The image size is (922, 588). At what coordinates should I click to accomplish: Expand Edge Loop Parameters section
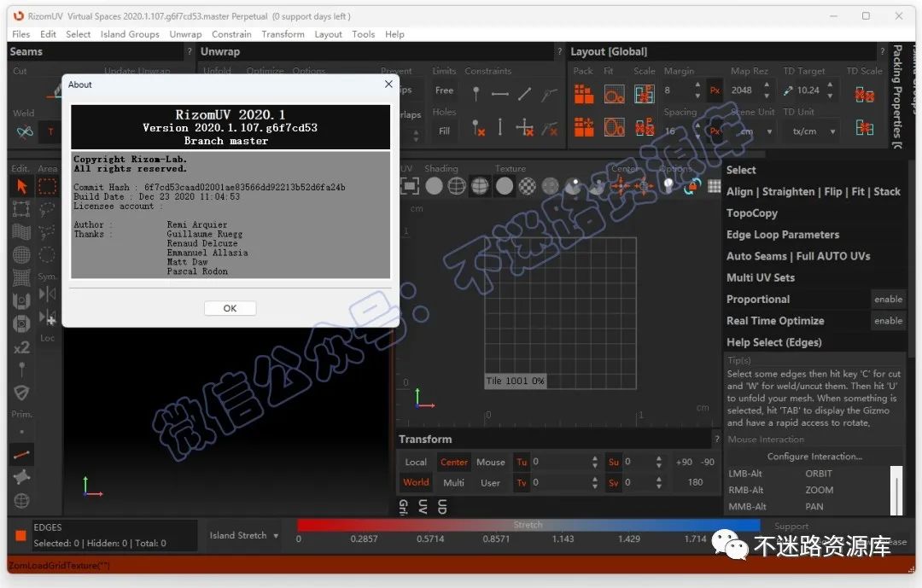[x=783, y=235]
